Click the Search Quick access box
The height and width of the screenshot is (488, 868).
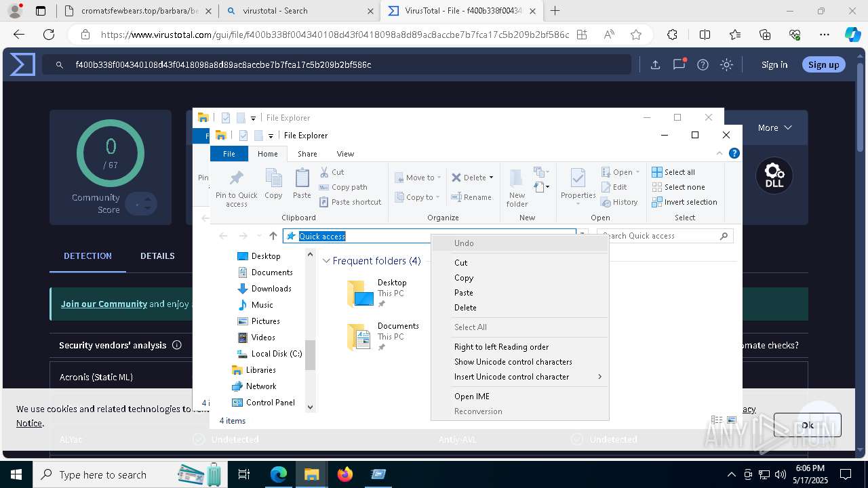665,236
